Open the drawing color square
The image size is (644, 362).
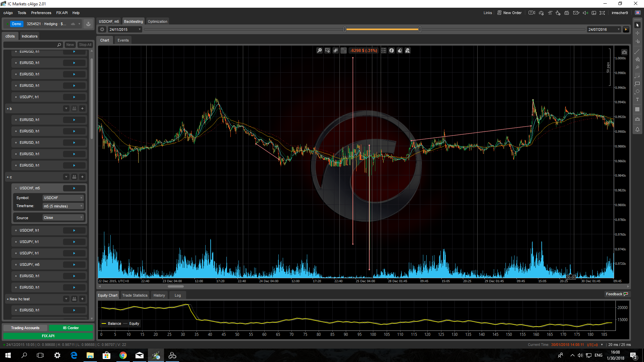point(637,109)
